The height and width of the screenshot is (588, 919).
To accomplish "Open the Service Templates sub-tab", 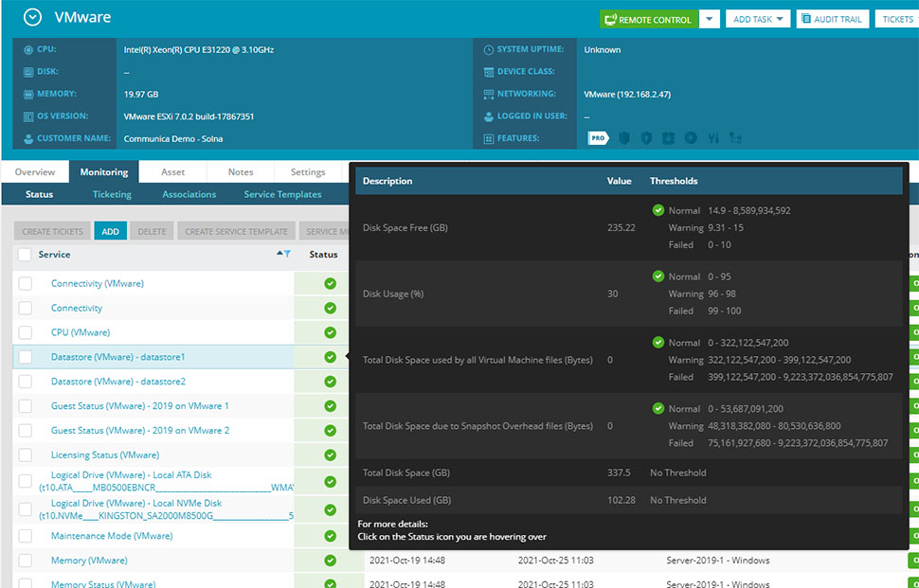I will tap(282, 194).
